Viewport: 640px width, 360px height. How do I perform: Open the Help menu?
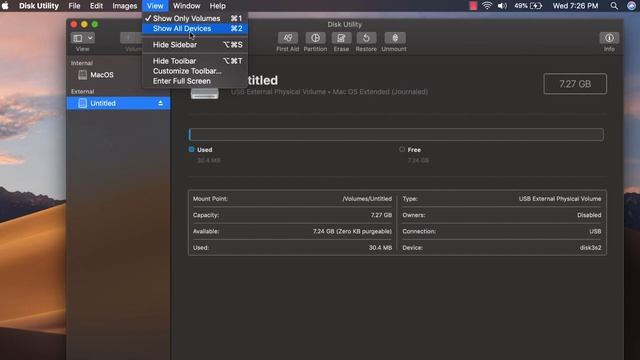(218, 6)
